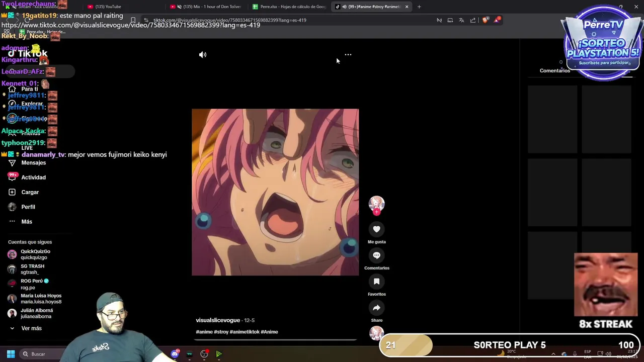Open the Mensajes paper plane icon
The width and height of the screenshot is (644, 362).
tap(12, 163)
